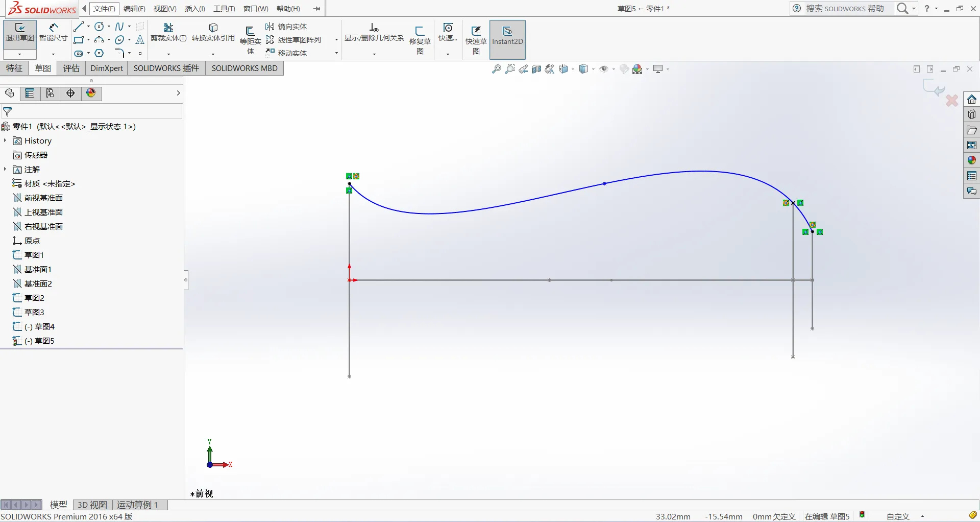
Task: Select the Arc sketch tool
Action: pos(100,40)
